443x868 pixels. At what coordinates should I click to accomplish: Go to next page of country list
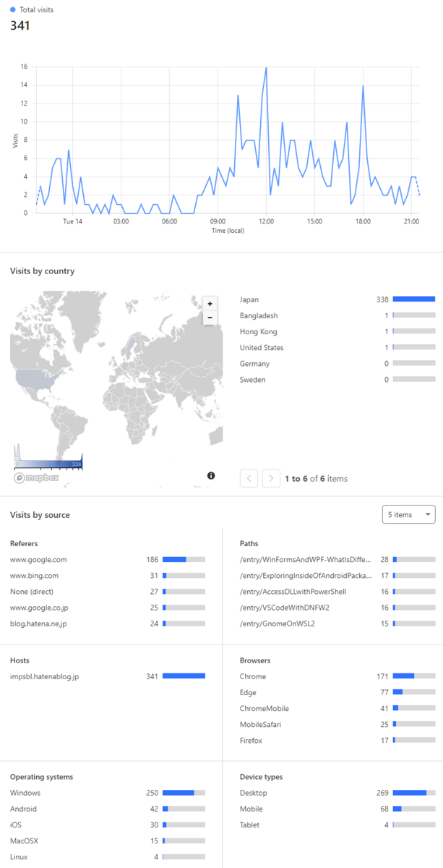tap(272, 478)
